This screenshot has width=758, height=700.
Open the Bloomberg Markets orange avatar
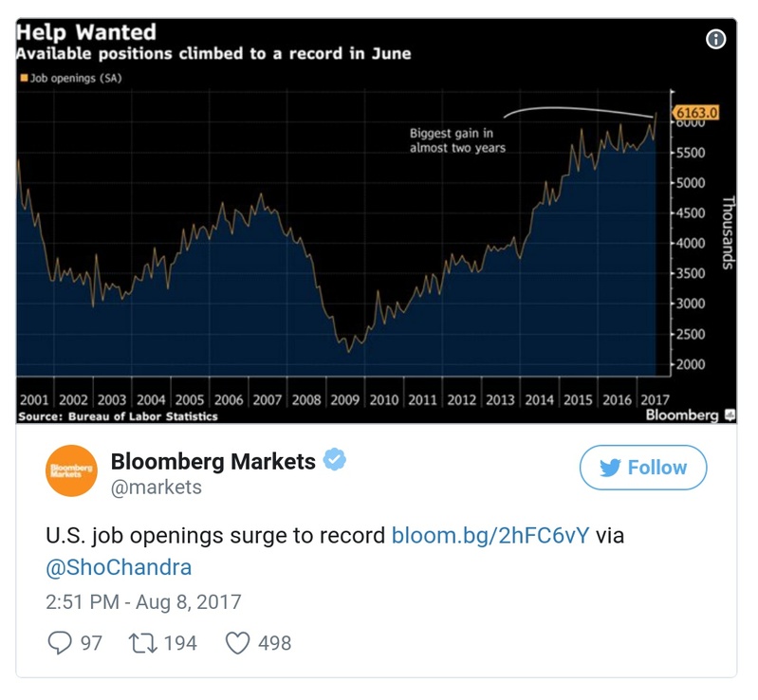tap(71, 470)
